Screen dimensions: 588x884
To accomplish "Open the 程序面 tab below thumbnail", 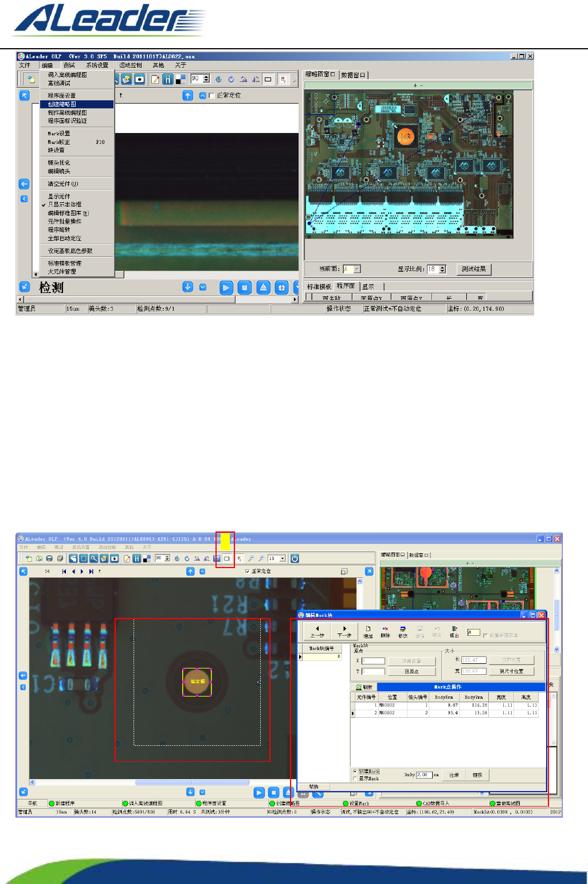I will coord(346,286).
